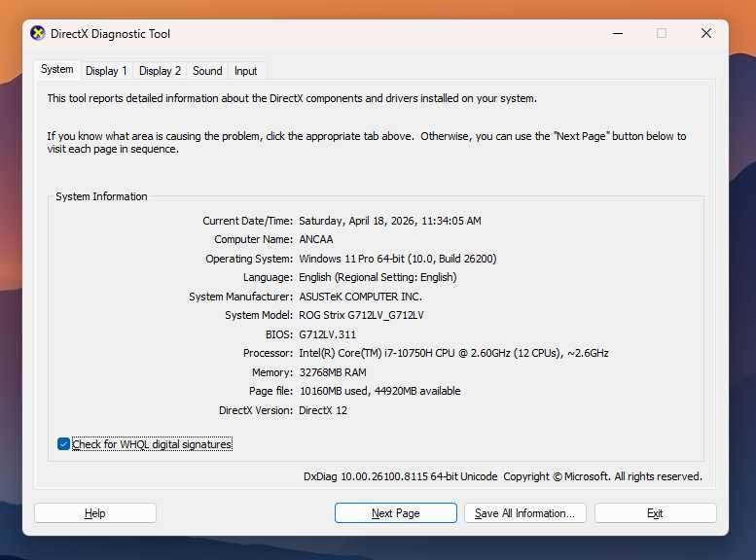Click the DirectX Diagnostic Tool title icon
756x560 pixels.
38,33
